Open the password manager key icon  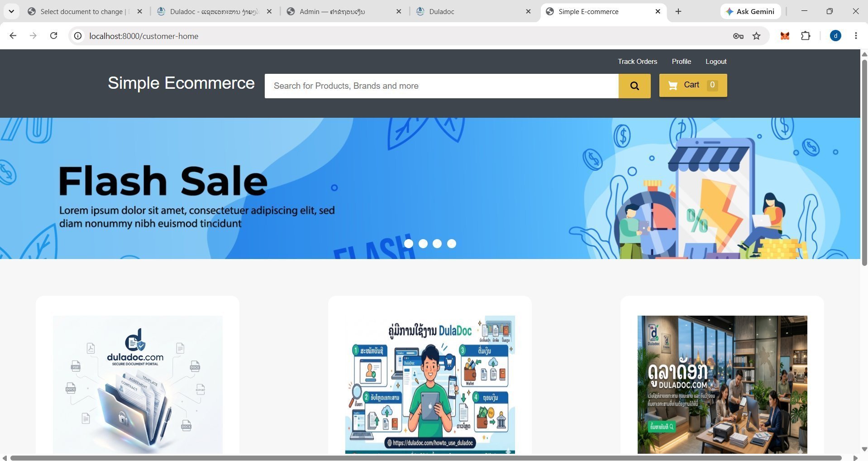click(x=738, y=36)
